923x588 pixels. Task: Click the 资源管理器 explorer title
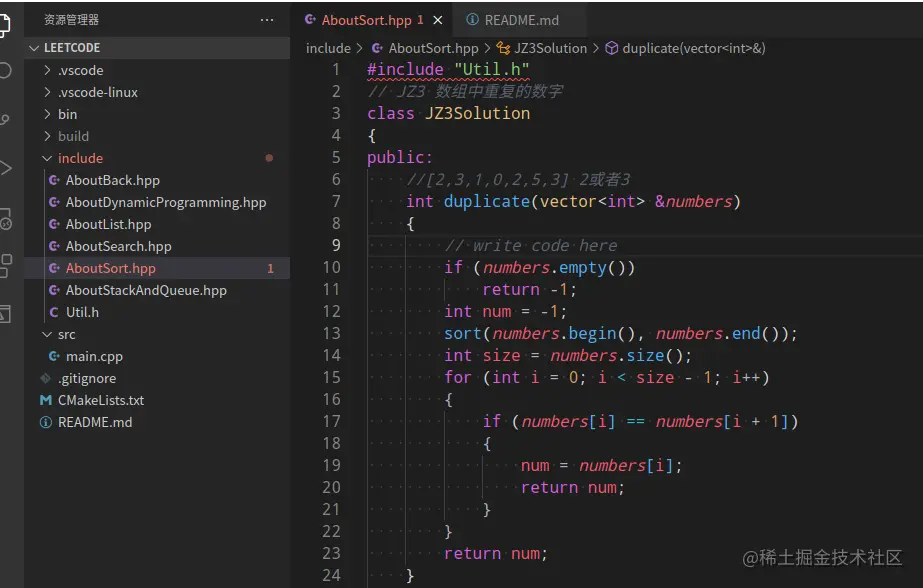point(71,20)
